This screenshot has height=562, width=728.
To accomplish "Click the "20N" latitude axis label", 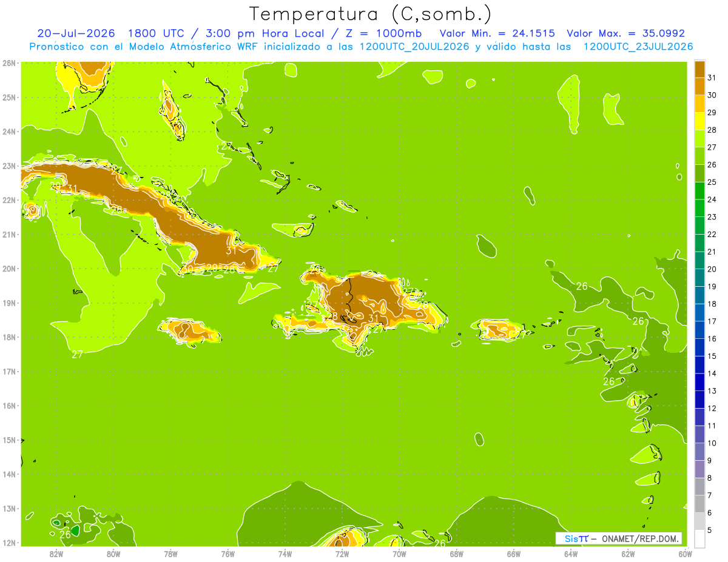I will [9, 269].
